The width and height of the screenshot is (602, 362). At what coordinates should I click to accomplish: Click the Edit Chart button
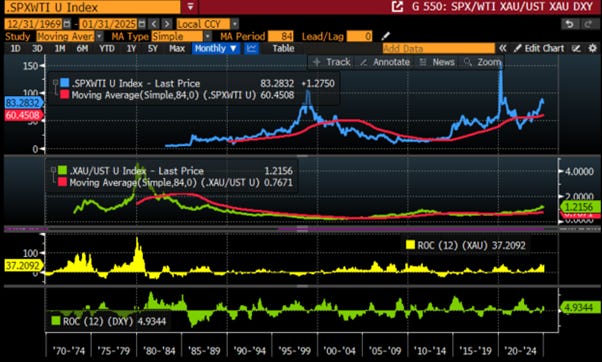[x=539, y=48]
